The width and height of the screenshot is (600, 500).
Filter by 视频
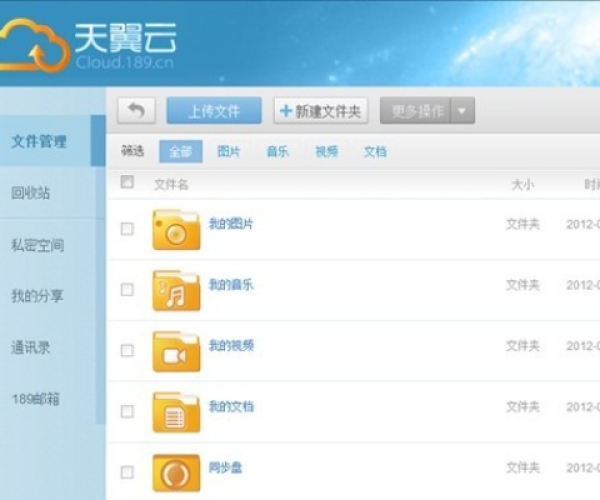326,151
